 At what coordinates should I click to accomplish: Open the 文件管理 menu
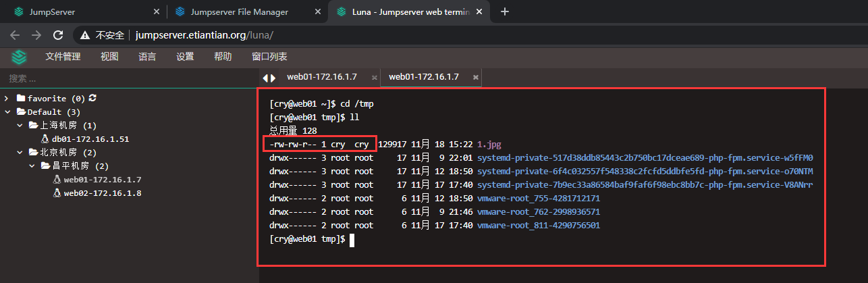(63, 57)
